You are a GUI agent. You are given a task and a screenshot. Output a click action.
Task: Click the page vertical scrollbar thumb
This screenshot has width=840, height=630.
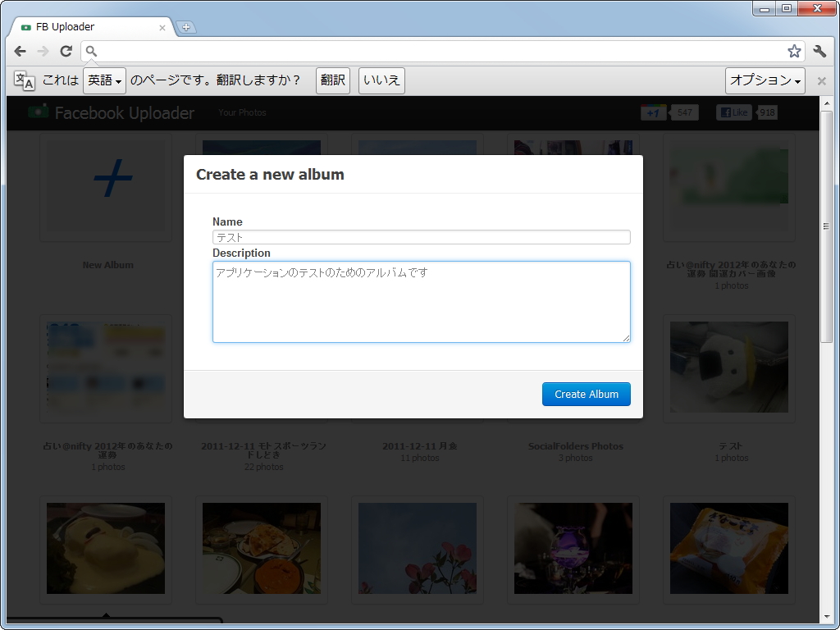click(826, 226)
